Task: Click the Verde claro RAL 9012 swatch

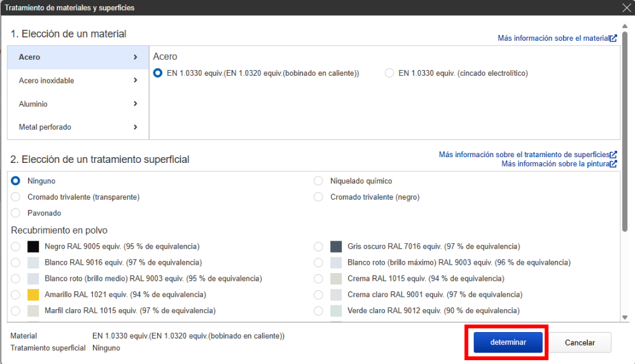Action: [337, 311]
